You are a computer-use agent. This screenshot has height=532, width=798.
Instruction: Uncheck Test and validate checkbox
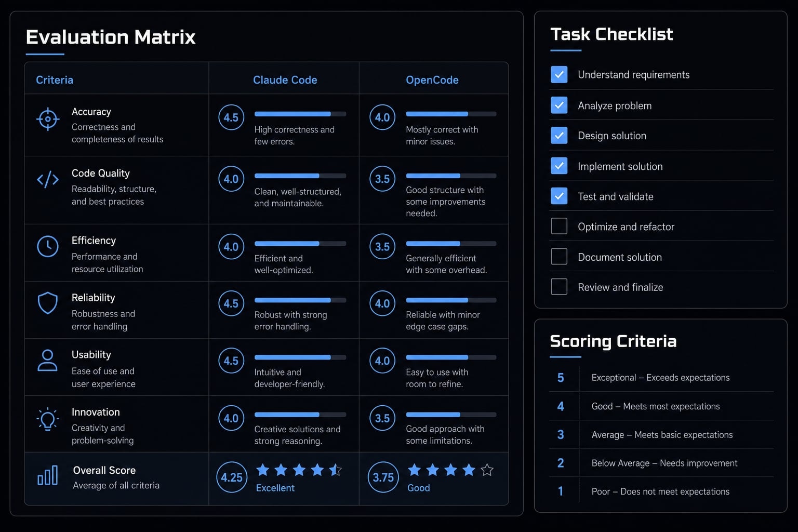[559, 196]
